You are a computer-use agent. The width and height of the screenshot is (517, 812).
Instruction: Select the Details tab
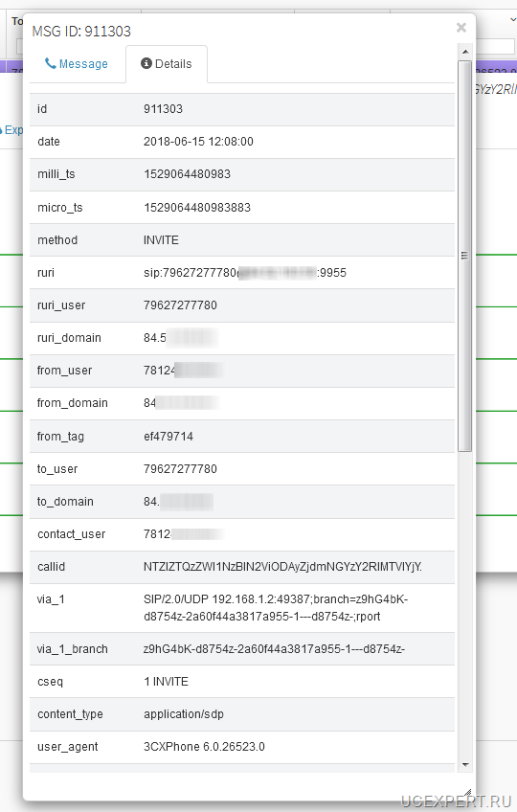point(167,64)
